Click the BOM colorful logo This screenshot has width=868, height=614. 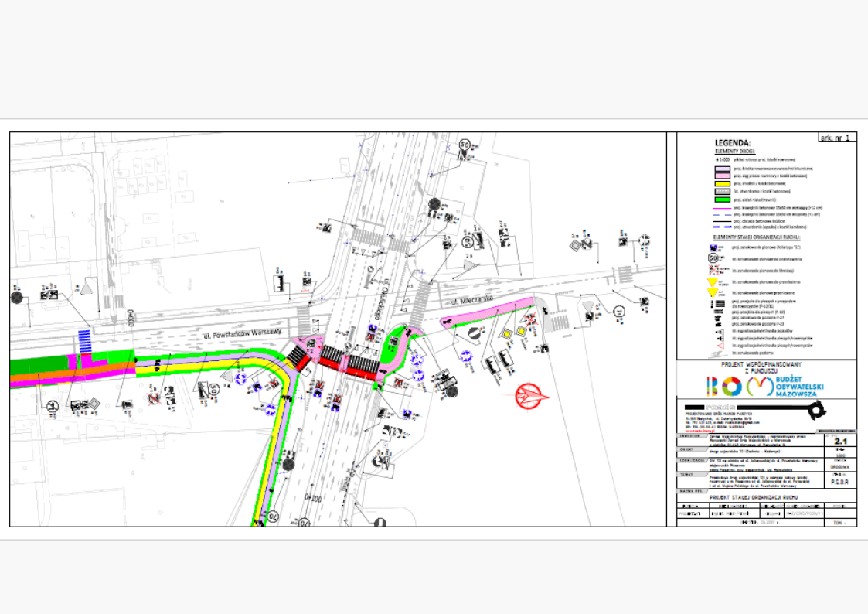coord(740,387)
